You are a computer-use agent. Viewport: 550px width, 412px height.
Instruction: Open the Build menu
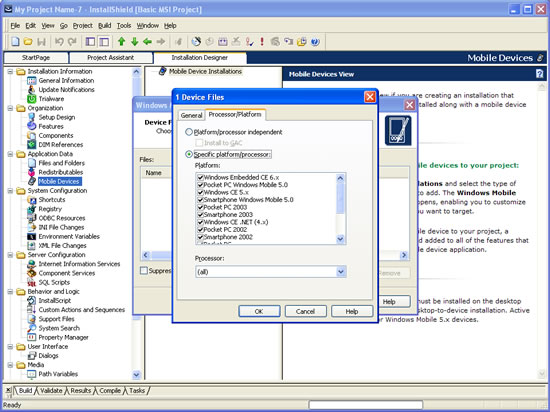[x=105, y=26]
